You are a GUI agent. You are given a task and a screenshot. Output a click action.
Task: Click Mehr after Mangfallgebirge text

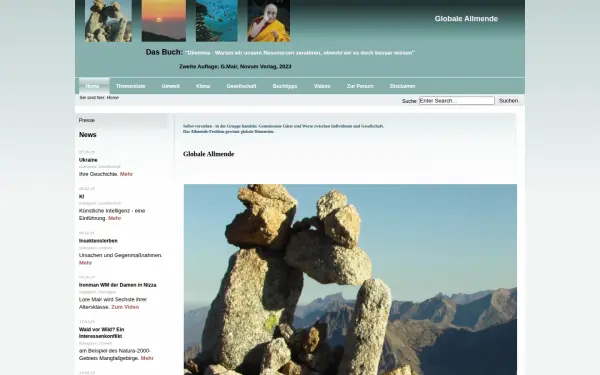(147, 358)
